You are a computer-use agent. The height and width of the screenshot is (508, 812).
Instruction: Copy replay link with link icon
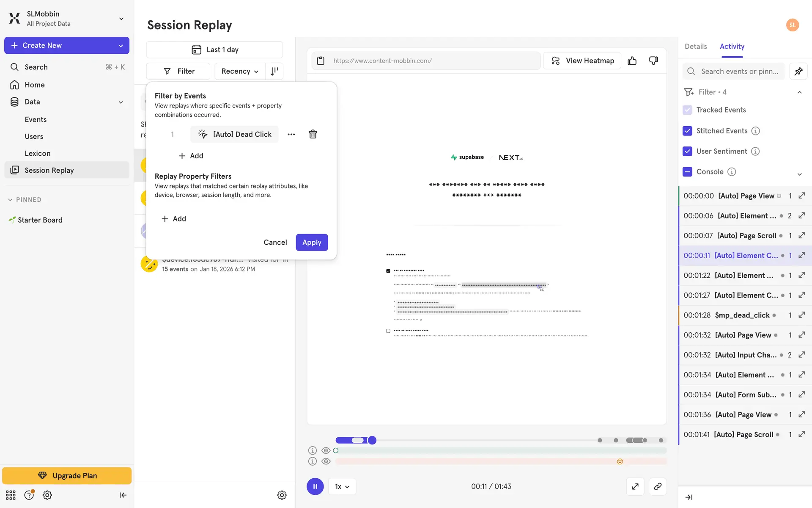tap(657, 486)
